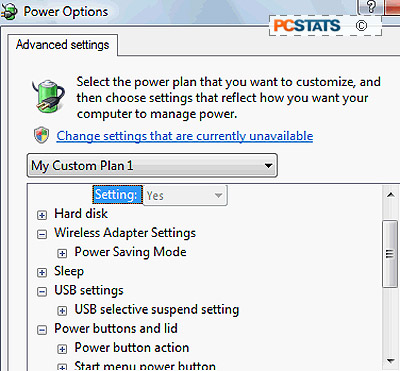
Task: Click the UAC shield icon
Action: [42, 136]
